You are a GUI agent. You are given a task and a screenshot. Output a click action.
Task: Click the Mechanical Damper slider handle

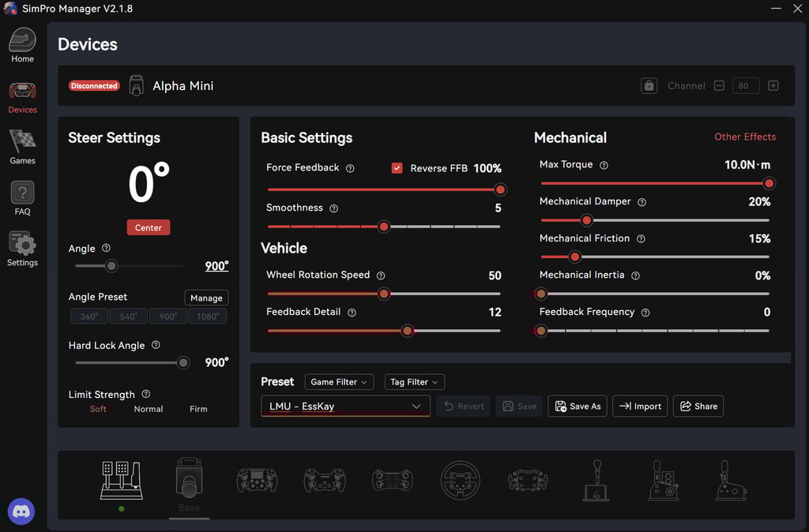(586, 221)
